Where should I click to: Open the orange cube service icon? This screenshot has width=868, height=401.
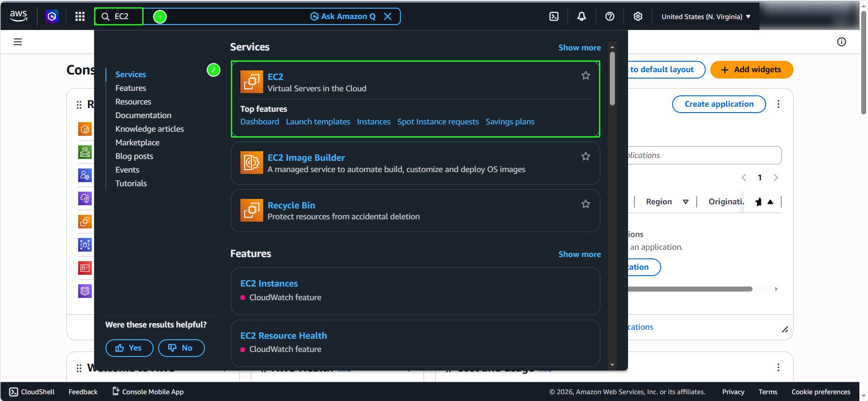pyautogui.click(x=85, y=129)
